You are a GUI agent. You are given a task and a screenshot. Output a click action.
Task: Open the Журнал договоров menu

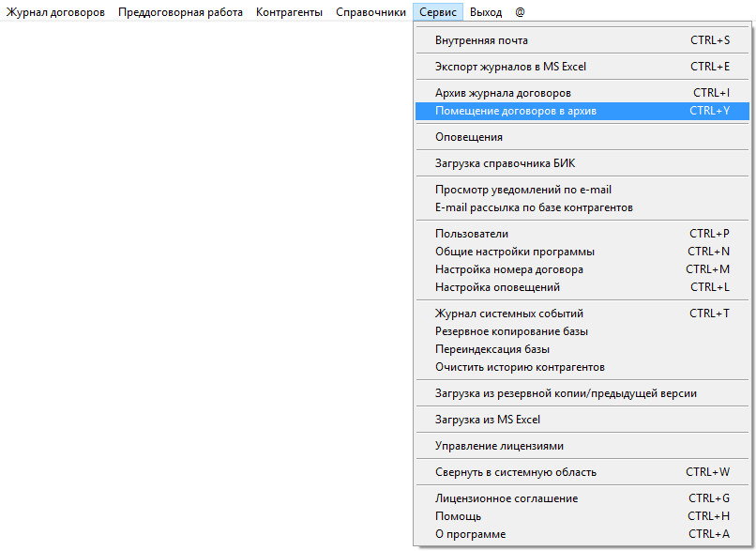(x=56, y=12)
